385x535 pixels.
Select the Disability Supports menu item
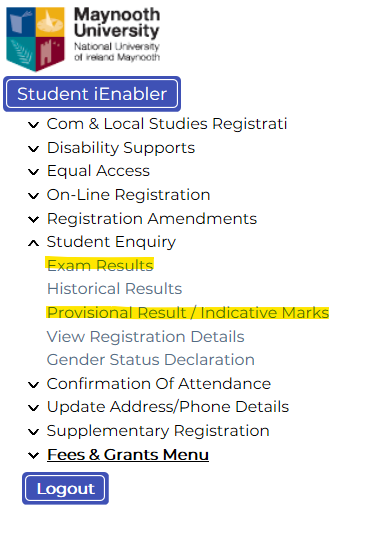pyautogui.click(x=121, y=148)
